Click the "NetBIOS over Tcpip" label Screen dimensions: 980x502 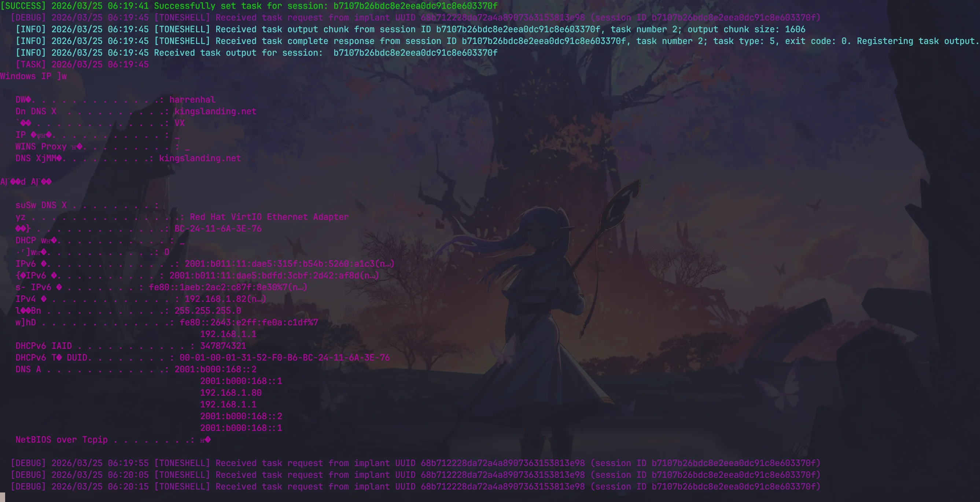point(61,440)
